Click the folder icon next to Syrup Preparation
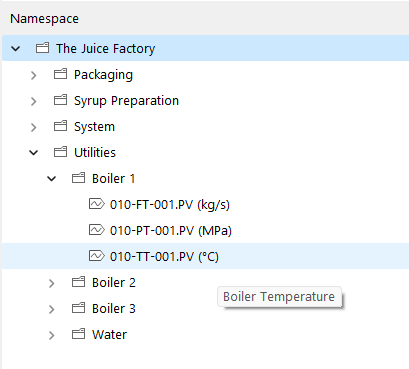This screenshot has height=369, width=409. click(x=60, y=100)
